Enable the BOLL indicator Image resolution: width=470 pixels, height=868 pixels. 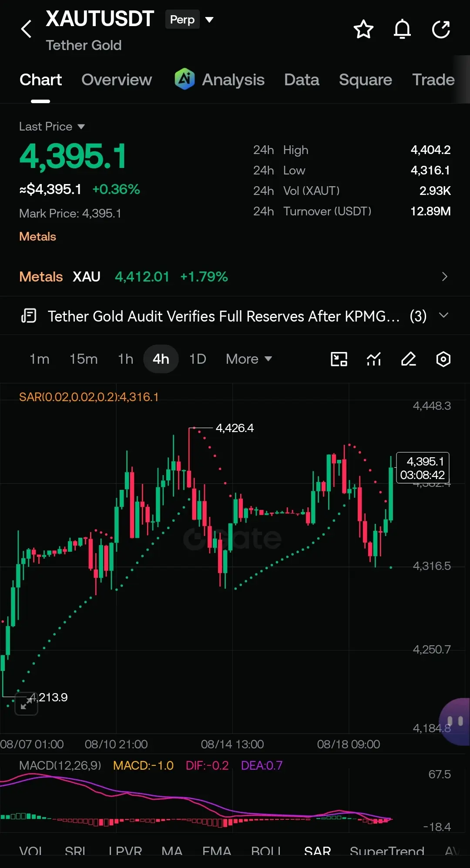click(266, 851)
